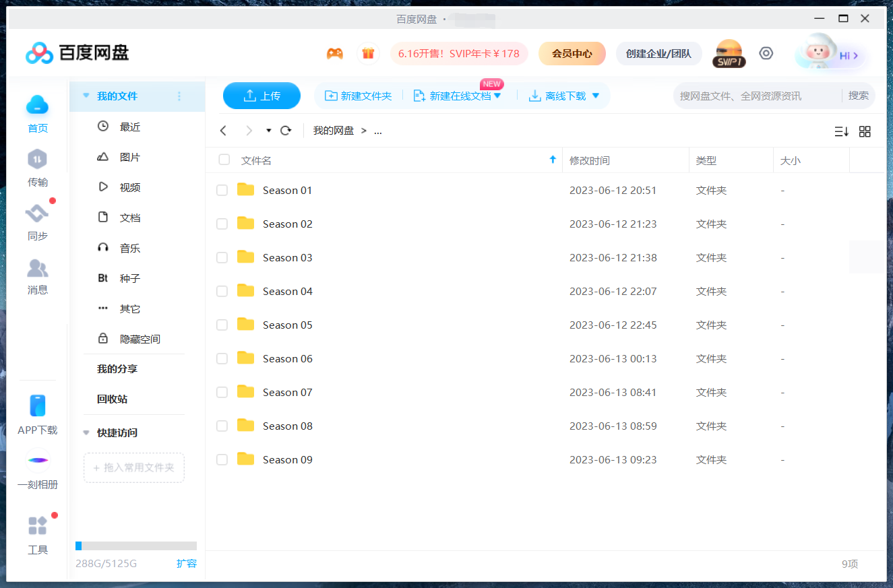Tick the Season 05 folder checkbox
The height and width of the screenshot is (588, 893).
click(222, 325)
